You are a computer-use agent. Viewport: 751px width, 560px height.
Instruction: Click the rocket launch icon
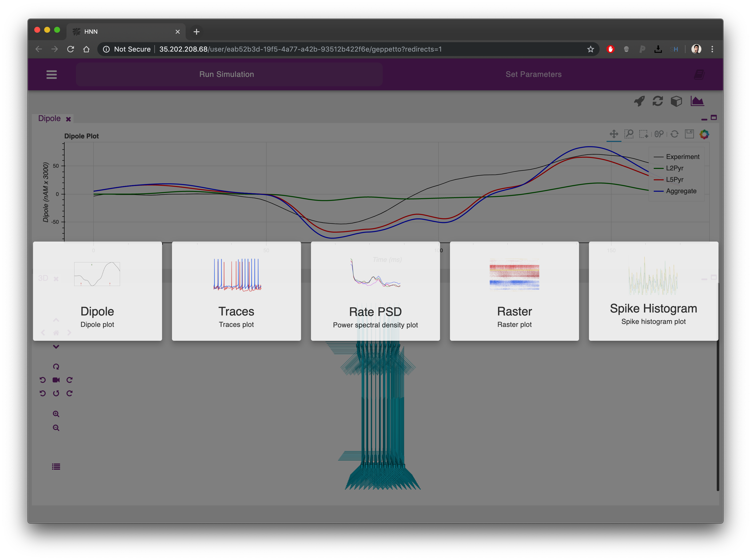pos(639,101)
